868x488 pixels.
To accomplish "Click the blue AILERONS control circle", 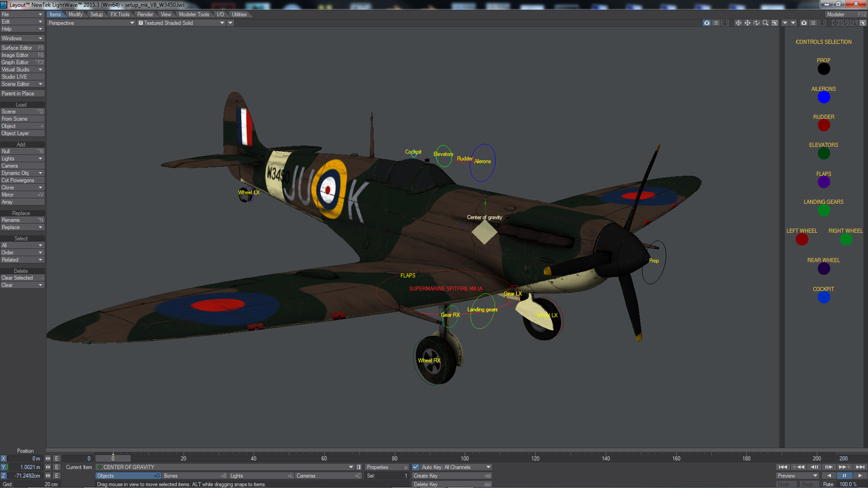I will 824,97.
